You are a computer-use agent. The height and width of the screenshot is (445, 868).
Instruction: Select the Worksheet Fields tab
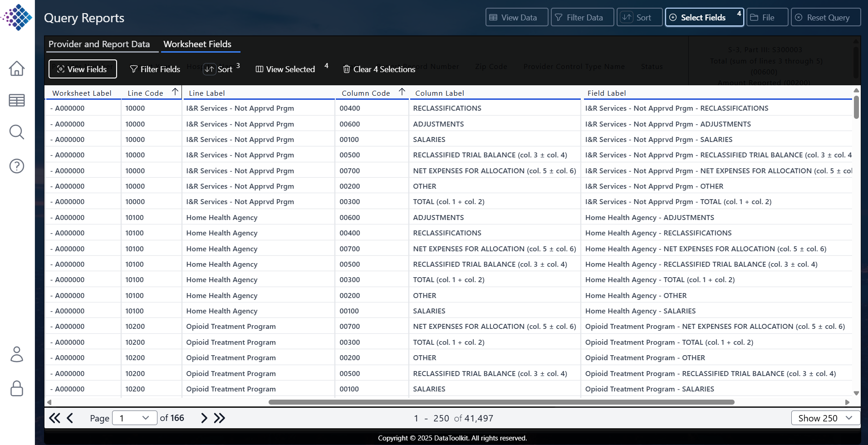pos(198,44)
